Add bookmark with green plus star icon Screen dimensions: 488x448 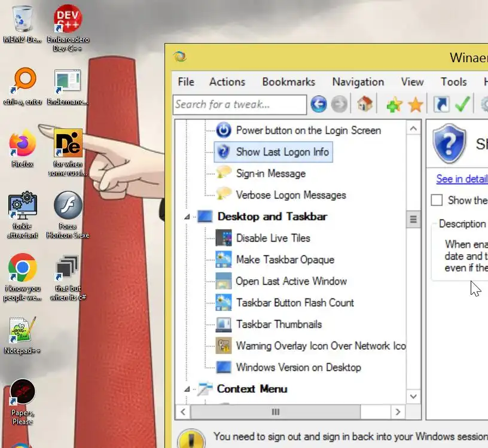point(395,104)
